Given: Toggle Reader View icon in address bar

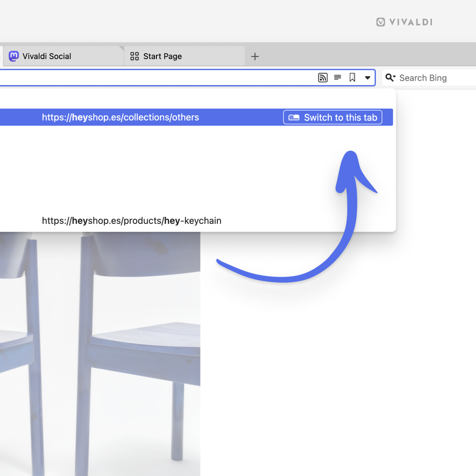Looking at the screenshot, I should (338, 78).
